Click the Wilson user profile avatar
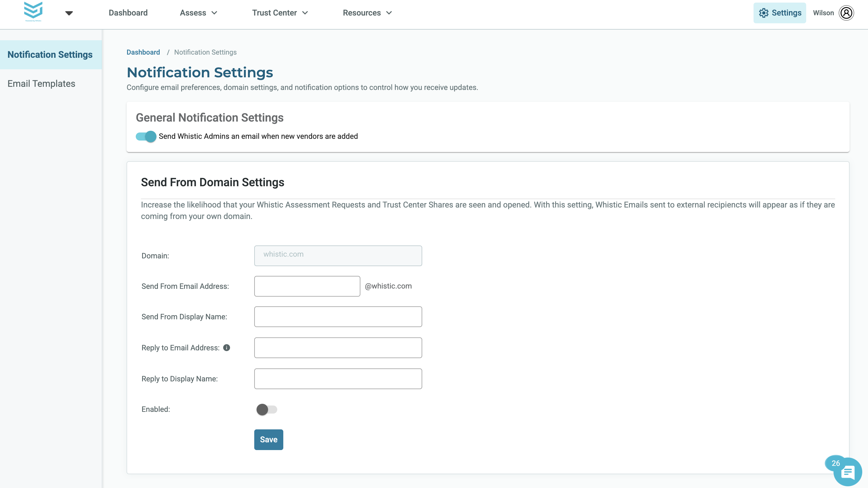Image resolution: width=868 pixels, height=488 pixels. pyautogui.click(x=846, y=13)
